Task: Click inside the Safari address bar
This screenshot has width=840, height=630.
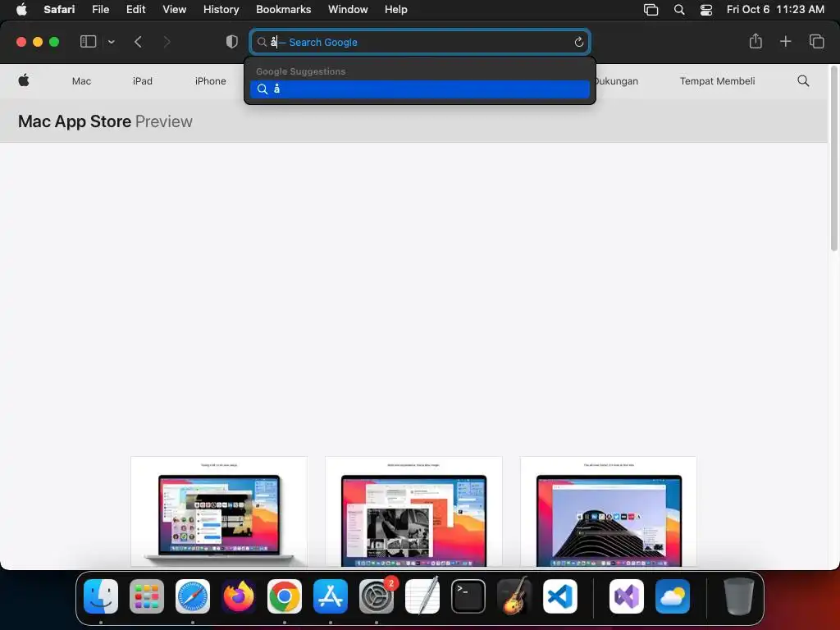Action: [420, 42]
